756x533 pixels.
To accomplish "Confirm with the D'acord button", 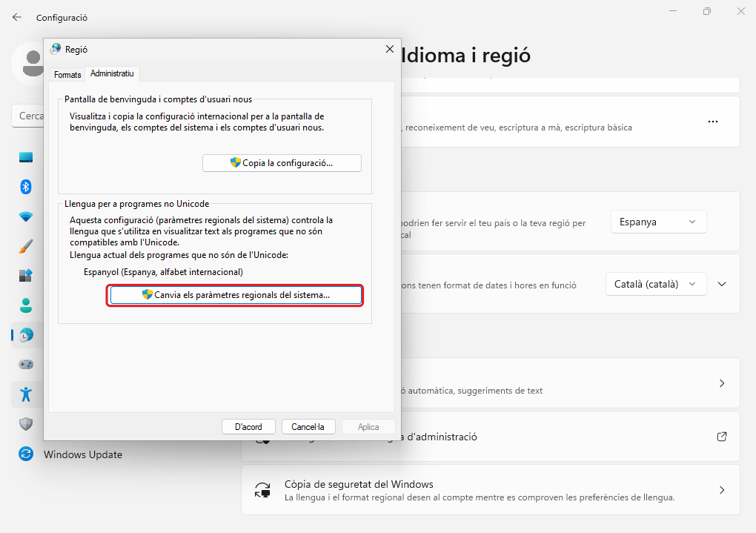I will pos(248,427).
